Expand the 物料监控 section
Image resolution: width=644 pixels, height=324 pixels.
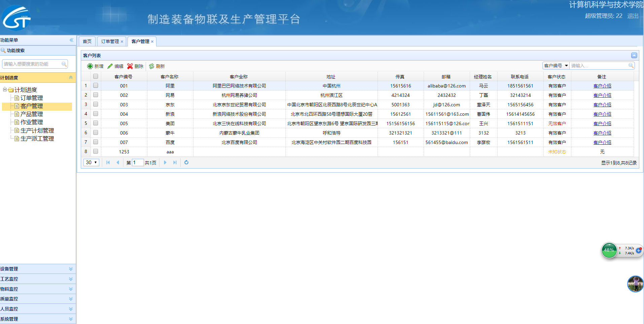click(71, 289)
